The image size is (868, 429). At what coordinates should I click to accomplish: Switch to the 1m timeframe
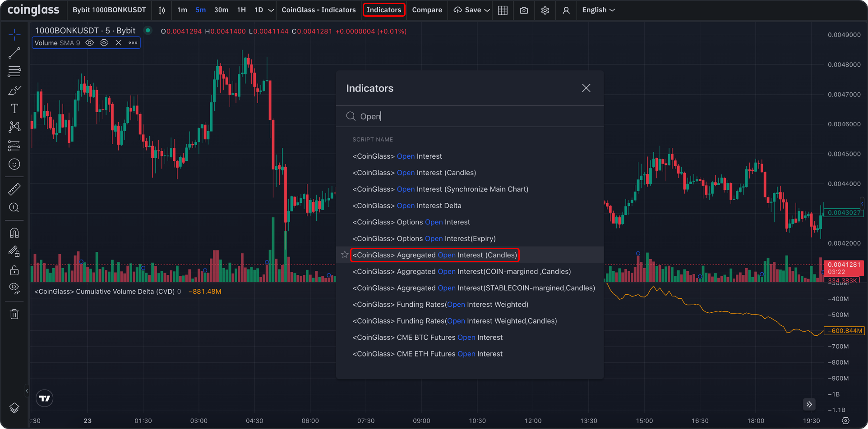[182, 10]
